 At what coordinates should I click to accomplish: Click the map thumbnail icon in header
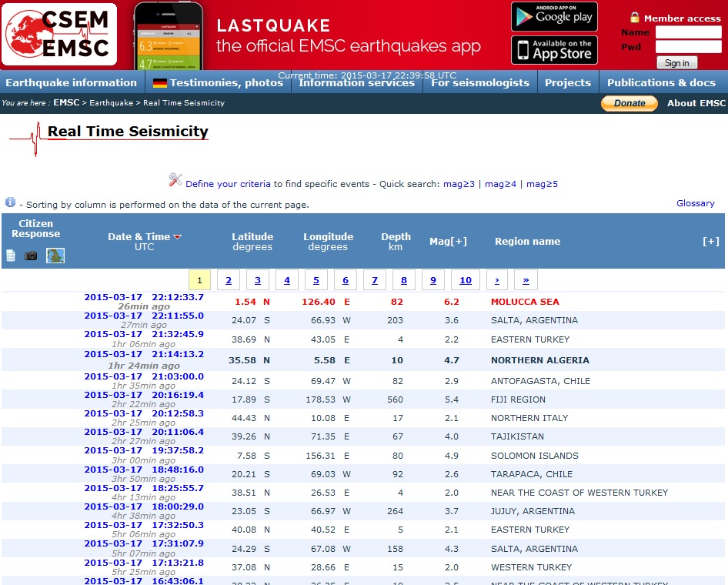55,256
